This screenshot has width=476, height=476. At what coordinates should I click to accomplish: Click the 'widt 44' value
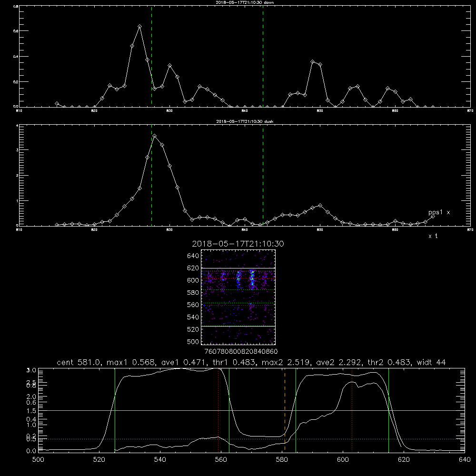coord(431,362)
